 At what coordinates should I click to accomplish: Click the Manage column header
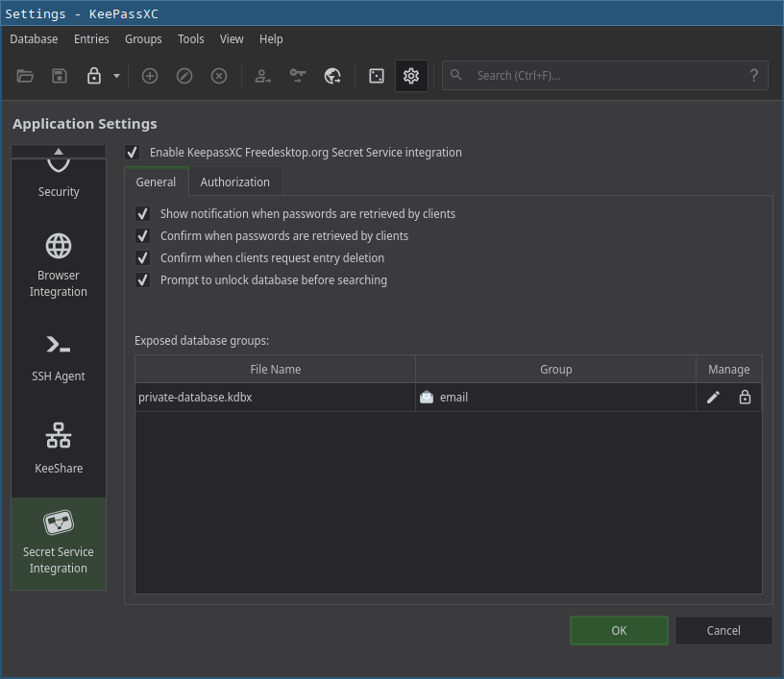729,369
